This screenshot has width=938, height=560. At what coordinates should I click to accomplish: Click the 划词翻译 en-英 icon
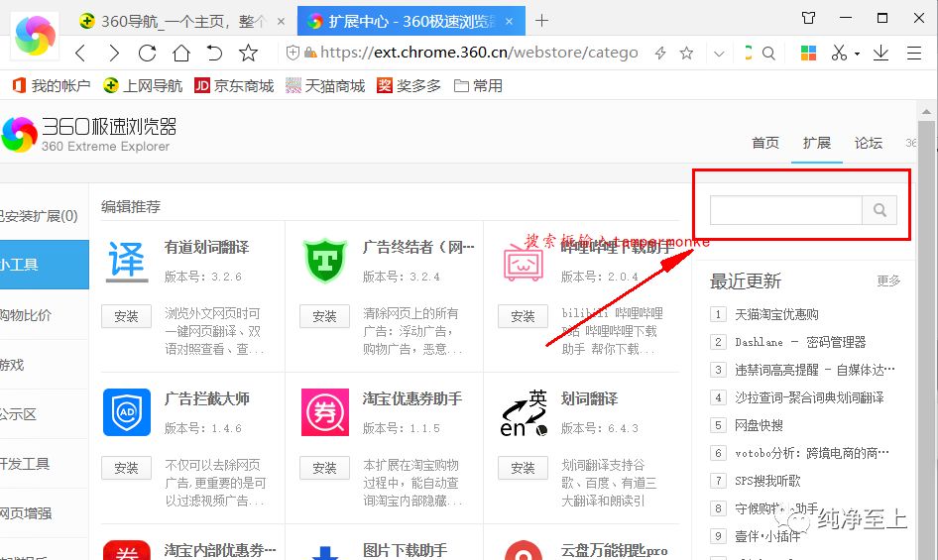(525, 413)
